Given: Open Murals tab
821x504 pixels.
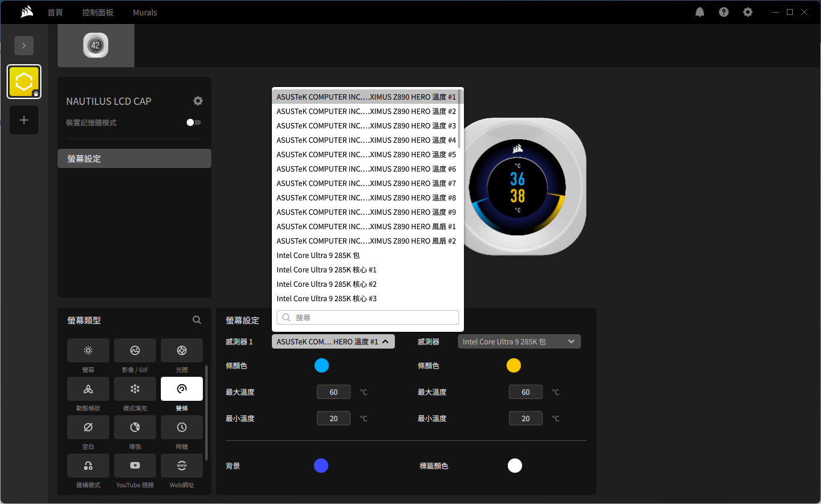Looking at the screenshot, I should [145, 12].
